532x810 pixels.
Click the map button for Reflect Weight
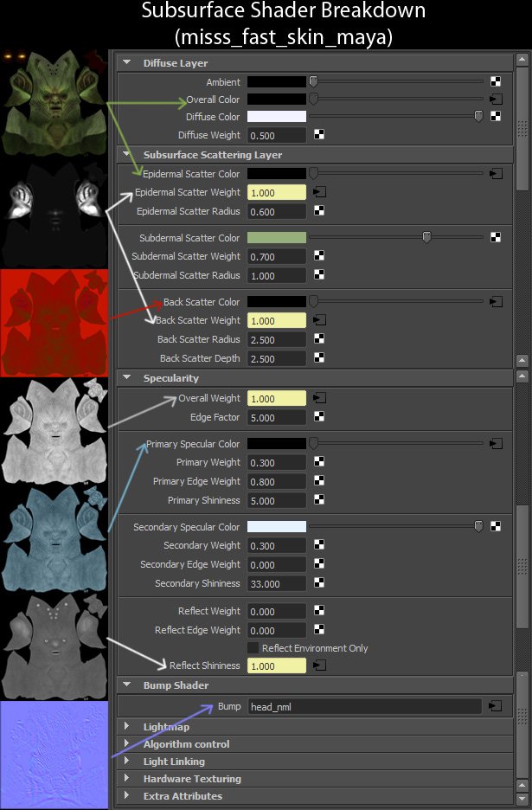click(x=319, y=611)
